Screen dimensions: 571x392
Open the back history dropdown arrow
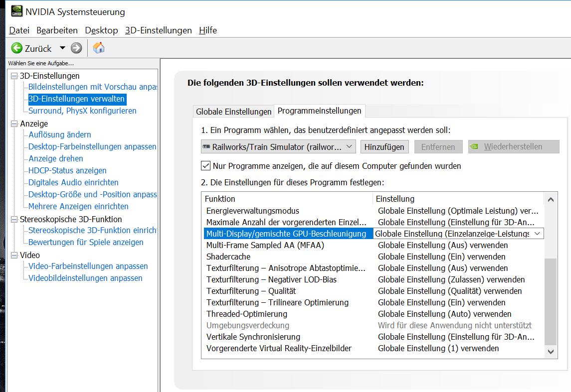tap(62, 48)
